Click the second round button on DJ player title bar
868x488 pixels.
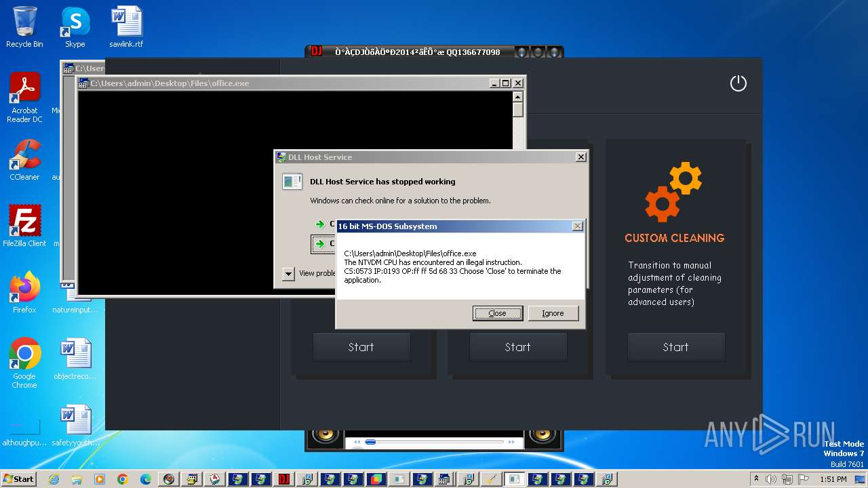pos(537,52)
